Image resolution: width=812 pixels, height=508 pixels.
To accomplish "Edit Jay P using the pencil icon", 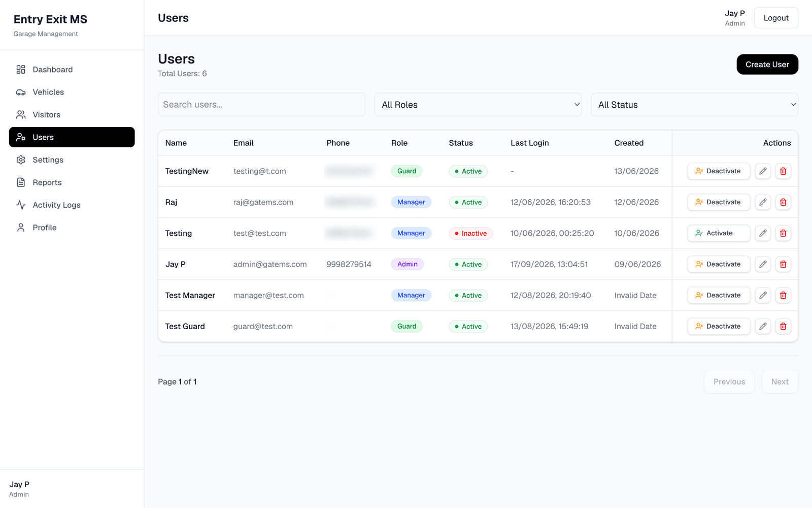I will 763,264.
